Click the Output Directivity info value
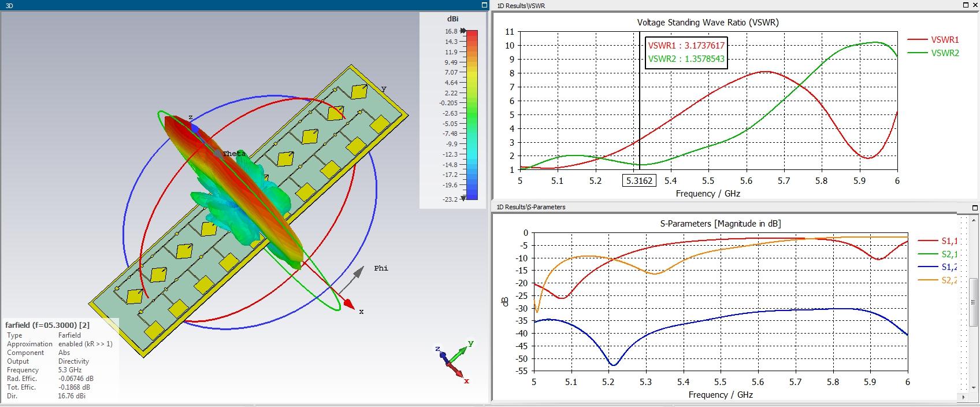 [x=73, y=361]
